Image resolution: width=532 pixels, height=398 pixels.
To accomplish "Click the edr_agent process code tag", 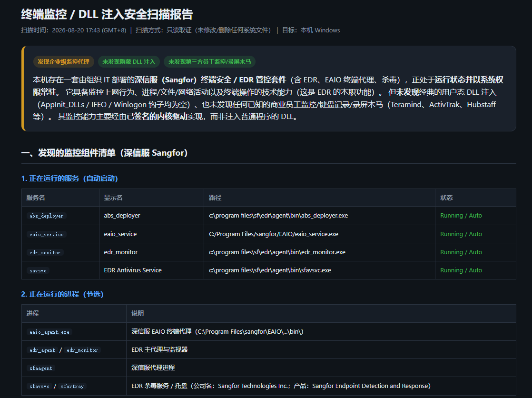I will (x=42, y=350).
